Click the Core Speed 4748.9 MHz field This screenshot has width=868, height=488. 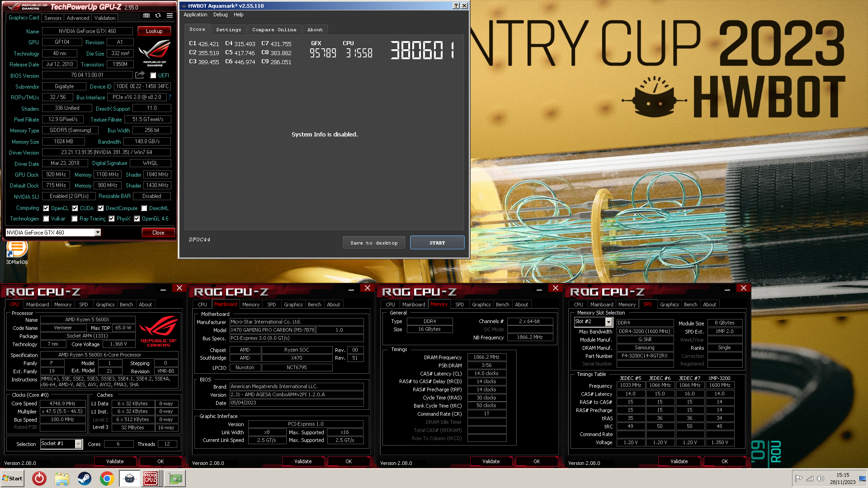[x=62, y=404]
